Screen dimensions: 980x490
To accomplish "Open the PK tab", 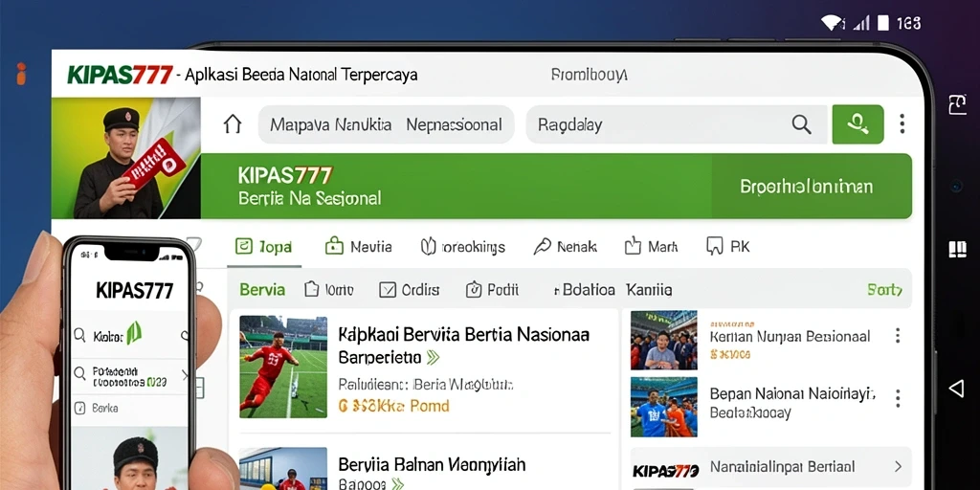I will (727, 247).
